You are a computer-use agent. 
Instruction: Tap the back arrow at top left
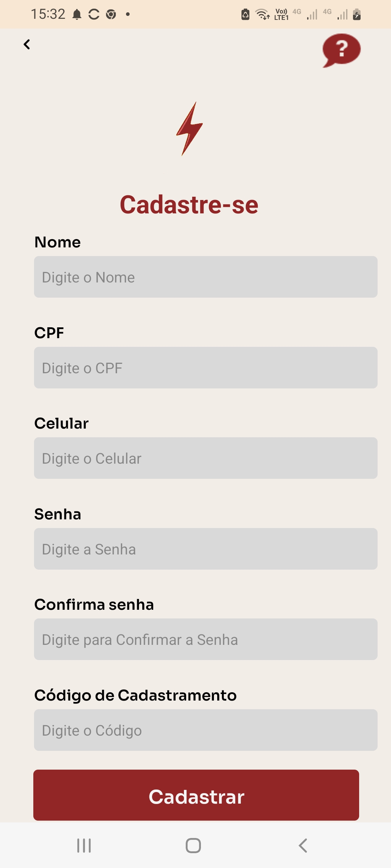tap(27, 44)
